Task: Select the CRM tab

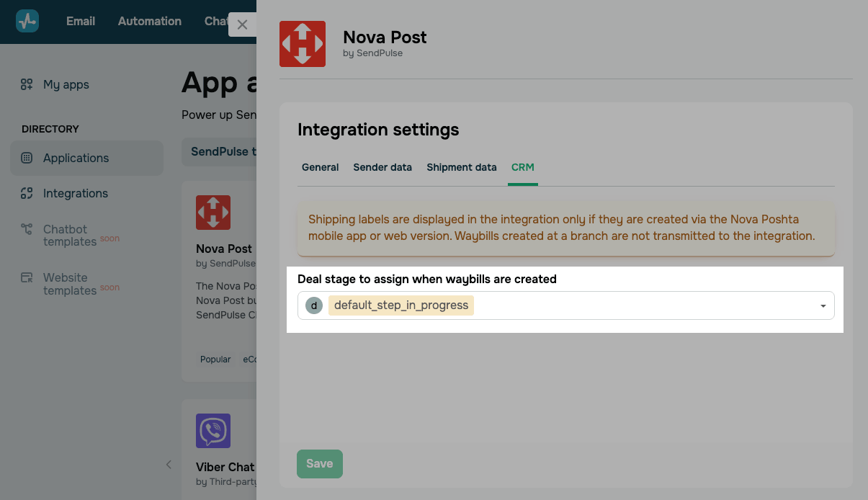Action: point(523,167)
